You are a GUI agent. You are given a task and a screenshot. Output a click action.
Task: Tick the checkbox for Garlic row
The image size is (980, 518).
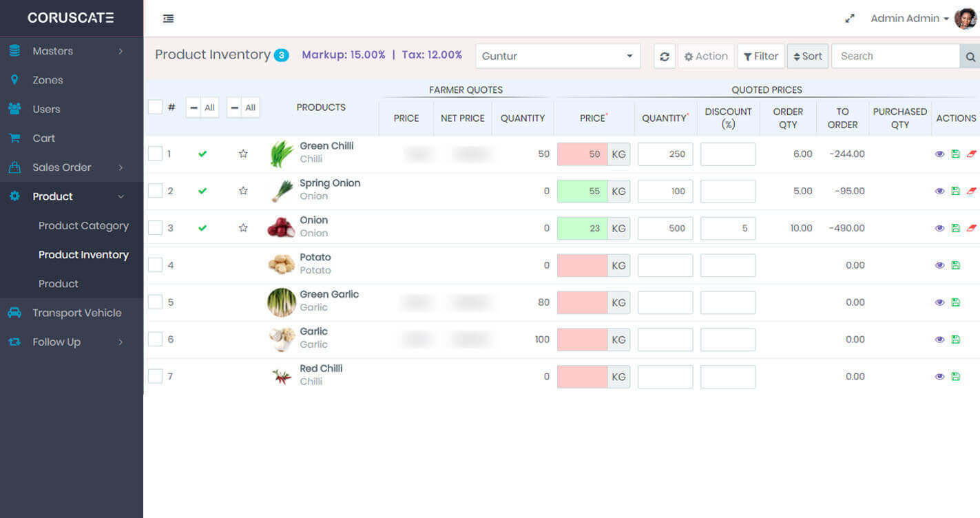point(155,340)
